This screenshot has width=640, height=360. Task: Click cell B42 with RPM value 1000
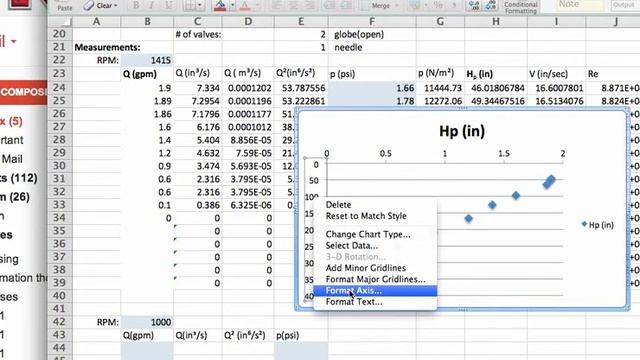147,322
